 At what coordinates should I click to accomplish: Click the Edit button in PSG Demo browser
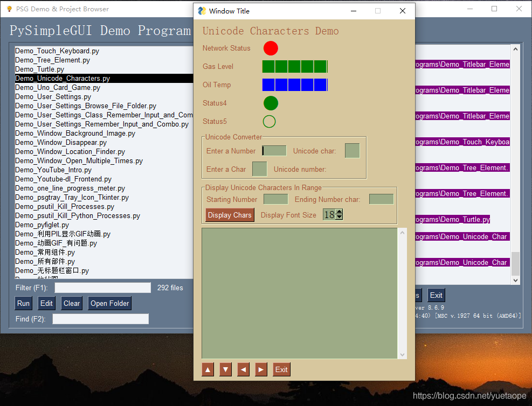(46, 303)
